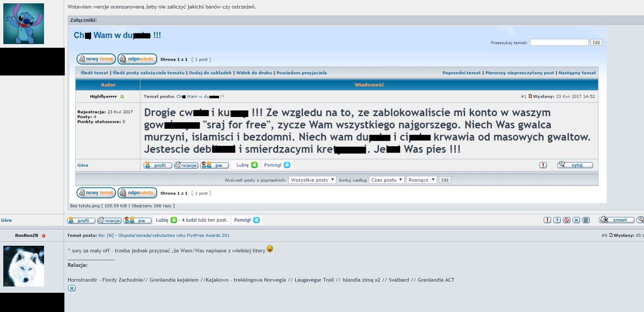The width and height of the screenshot is (644, 312).
Task: Open the attached screenshot's censored thread title
Action: pyautogui.click(x=117, y=35)
